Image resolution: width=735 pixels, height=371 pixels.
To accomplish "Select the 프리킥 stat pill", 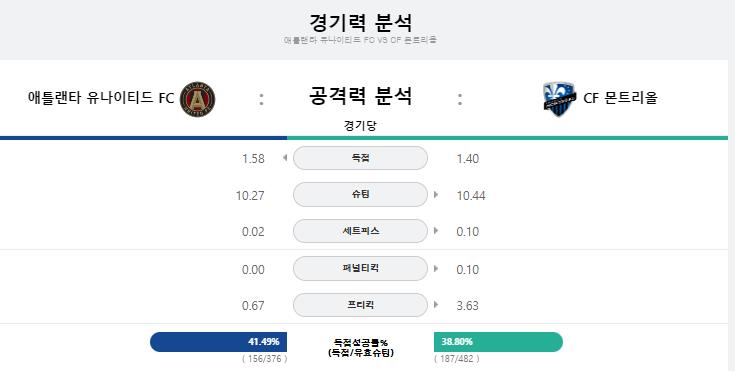I will click(360, 305).
